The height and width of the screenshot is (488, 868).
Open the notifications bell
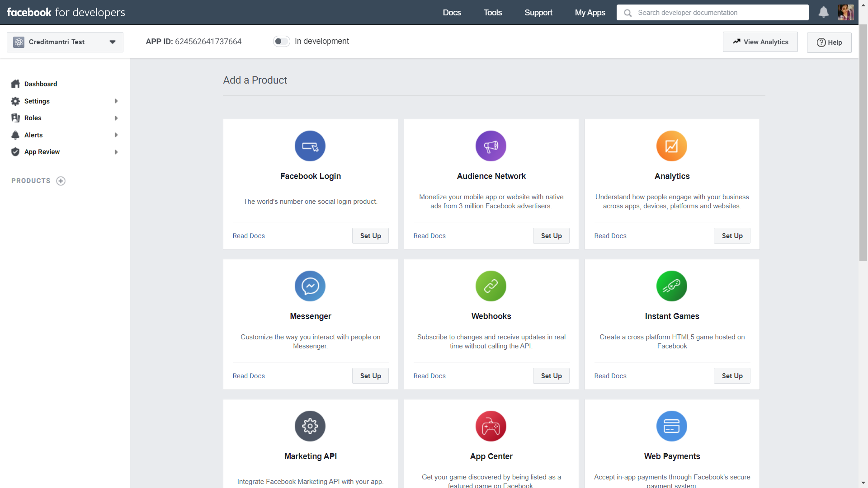[824, 12]
